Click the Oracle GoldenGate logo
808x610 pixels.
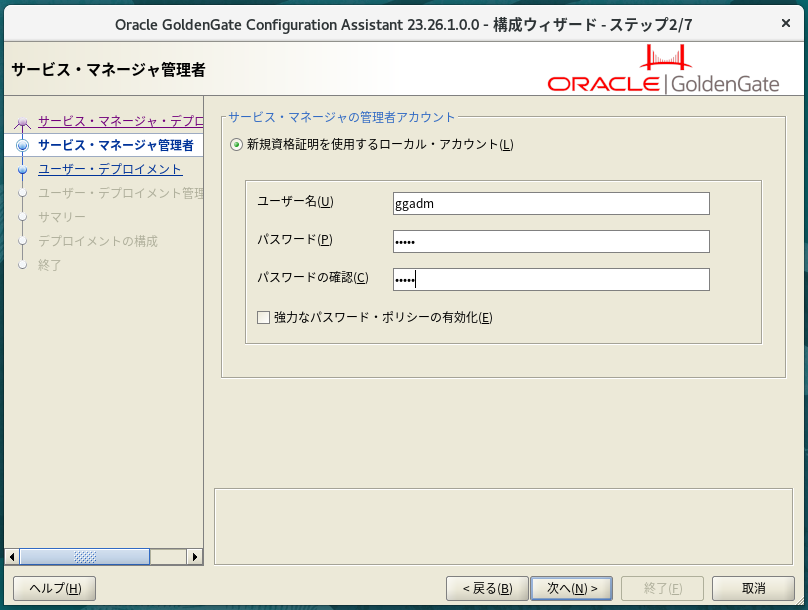663,70
